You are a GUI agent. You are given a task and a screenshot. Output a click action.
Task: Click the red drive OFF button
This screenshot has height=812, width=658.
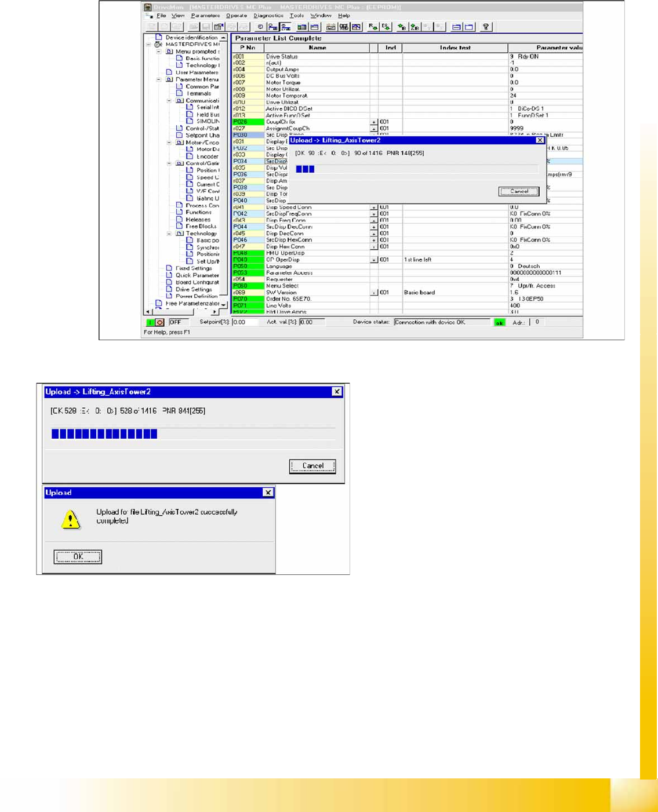click(x=160, y=322)
